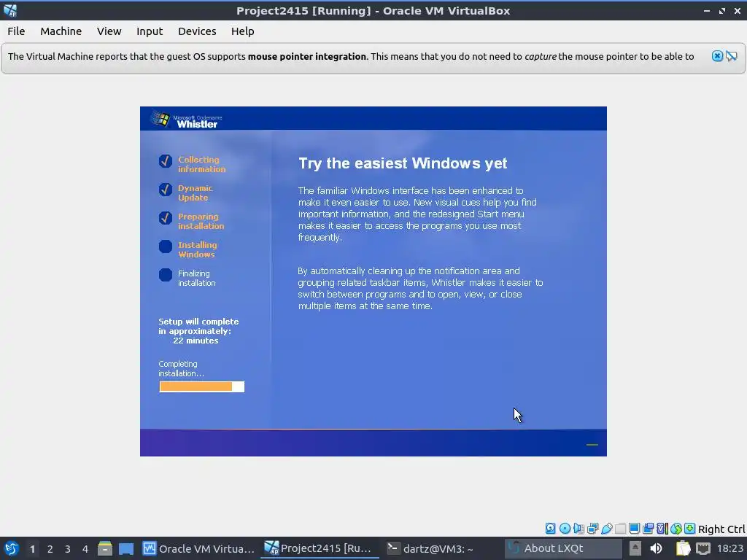747x560 pixels.
Task: Open the clipboard manager tray icon
Action: (x=683, y=548)
